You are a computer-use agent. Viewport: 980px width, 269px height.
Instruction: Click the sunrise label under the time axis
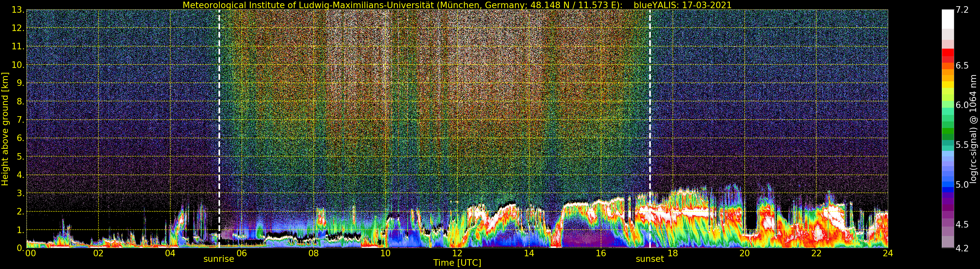pos(219,259)
